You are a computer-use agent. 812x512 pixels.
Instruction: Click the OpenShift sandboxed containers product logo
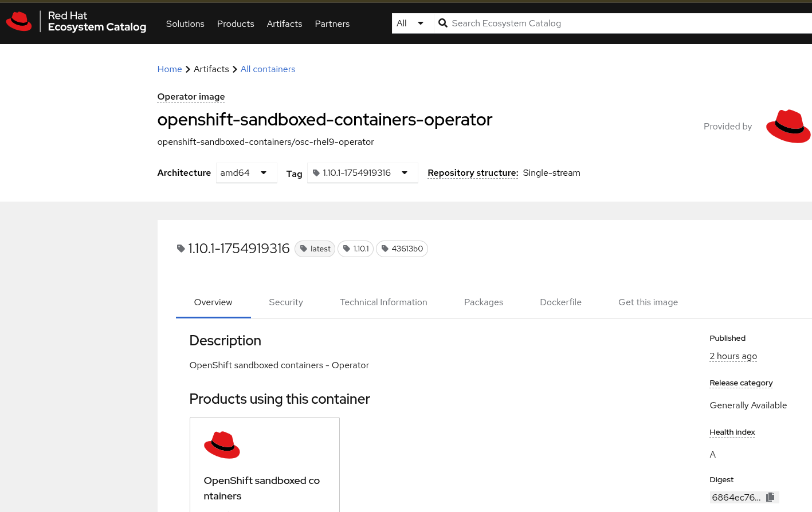222,445
